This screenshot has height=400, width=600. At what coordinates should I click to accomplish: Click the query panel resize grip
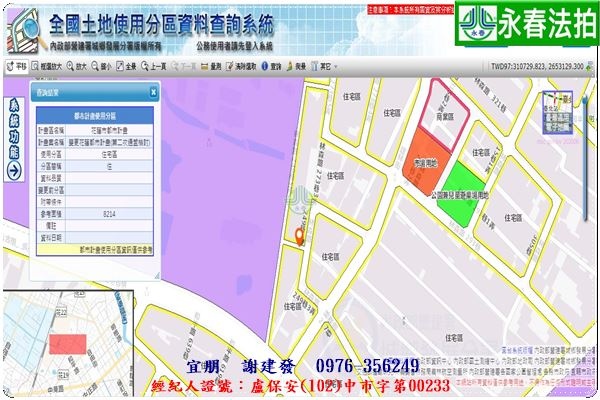pos(157,275)
